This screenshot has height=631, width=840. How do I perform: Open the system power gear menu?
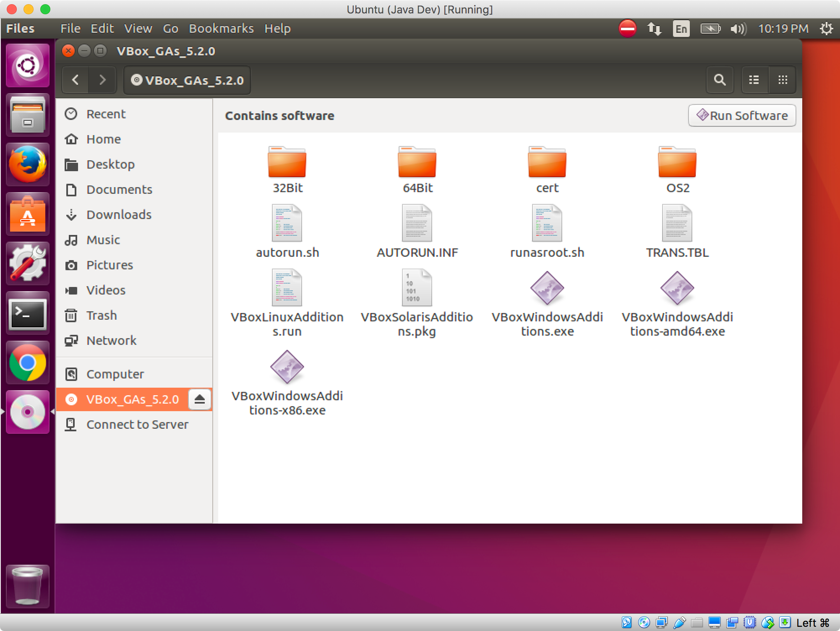click(x=826, y=29)
